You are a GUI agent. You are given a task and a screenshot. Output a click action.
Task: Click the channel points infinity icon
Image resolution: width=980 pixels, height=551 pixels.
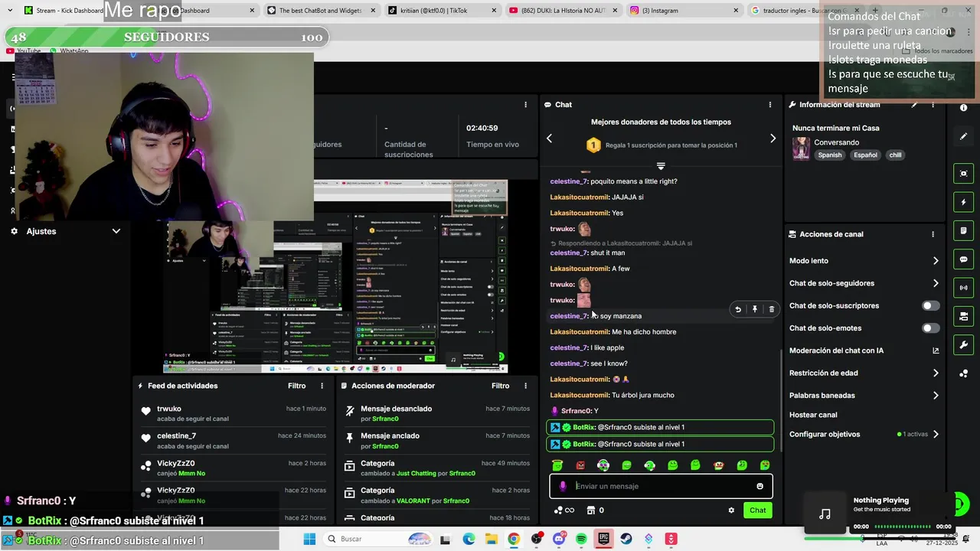click(564, 510)
